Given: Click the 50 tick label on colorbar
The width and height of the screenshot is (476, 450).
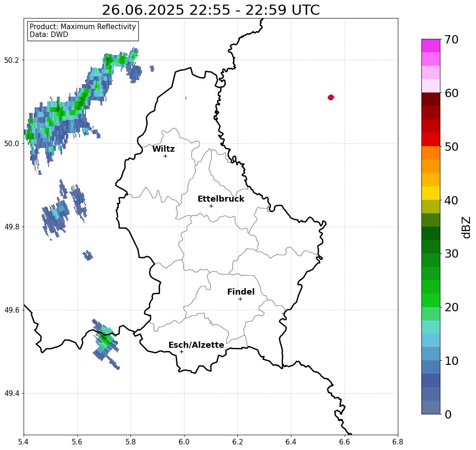Looking at the screenshot, I should pos(451,147).
